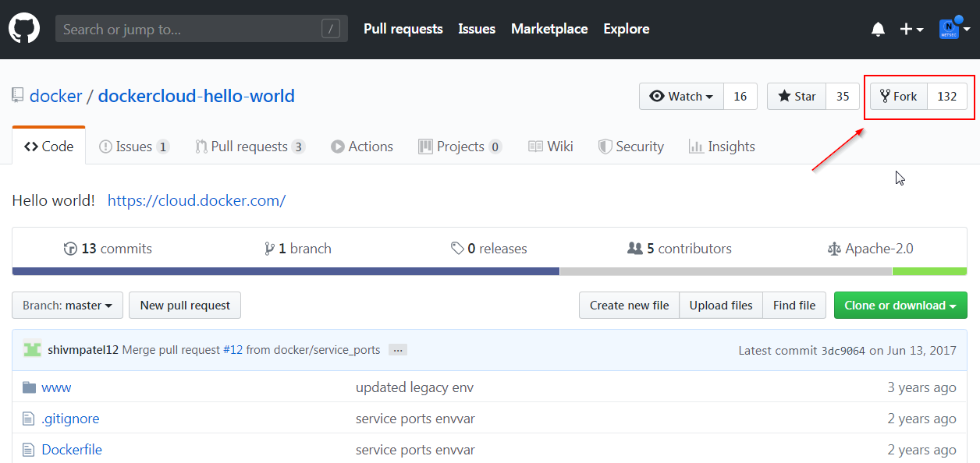The image size is (980, 463).
Task: Open the www folder
Action: 56,387
